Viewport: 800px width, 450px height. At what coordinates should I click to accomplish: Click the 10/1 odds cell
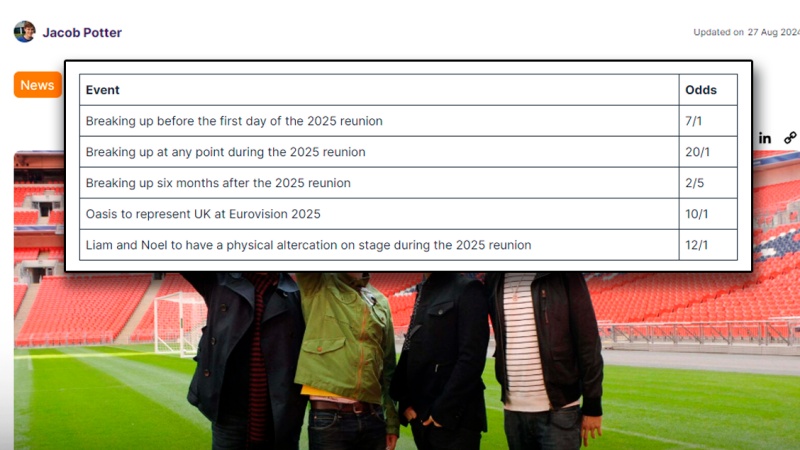[x=708, y=214]
